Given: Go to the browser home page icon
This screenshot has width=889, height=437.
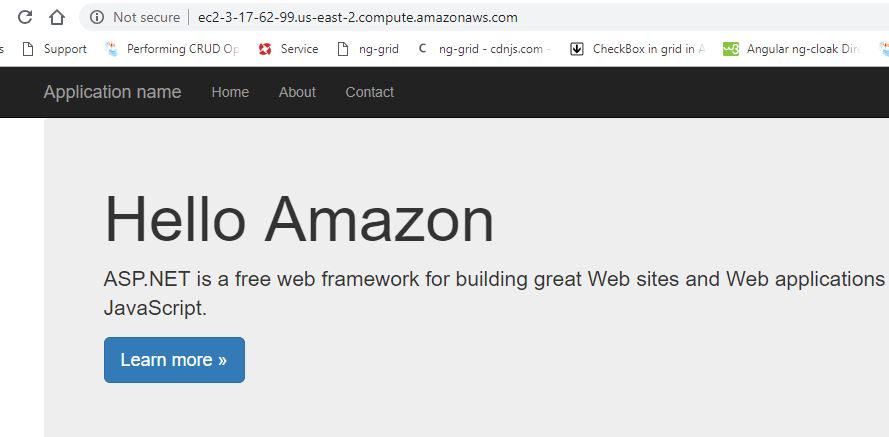Looking at the screenshot, I should (57, 17).
